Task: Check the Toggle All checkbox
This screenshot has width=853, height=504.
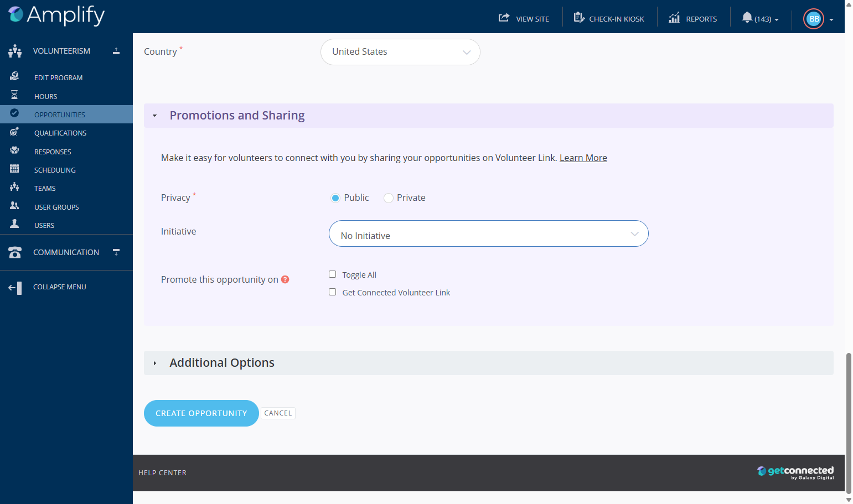Action: 332,274
